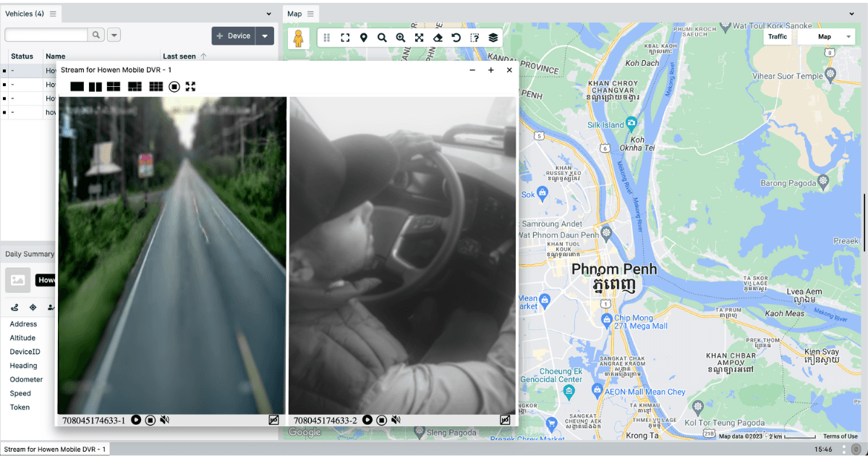Open the map search tool
Viewport: 868px width, 456px height.
click(382, 38)
